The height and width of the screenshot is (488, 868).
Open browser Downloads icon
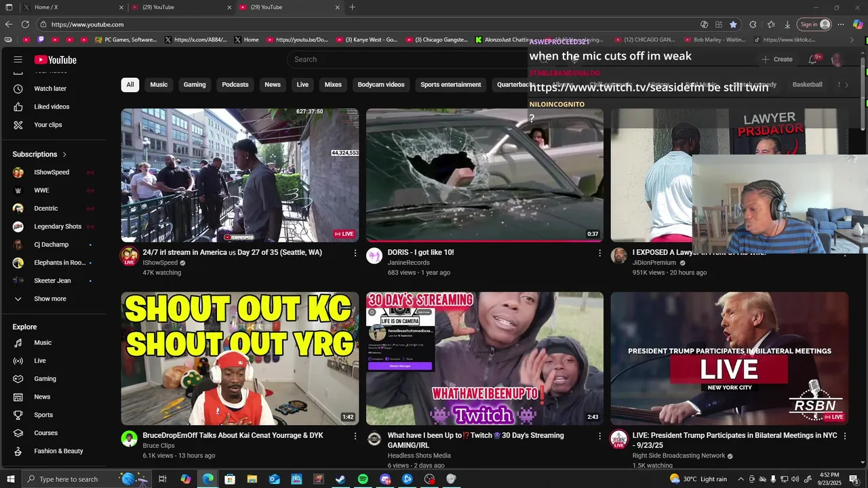(787, 24)
